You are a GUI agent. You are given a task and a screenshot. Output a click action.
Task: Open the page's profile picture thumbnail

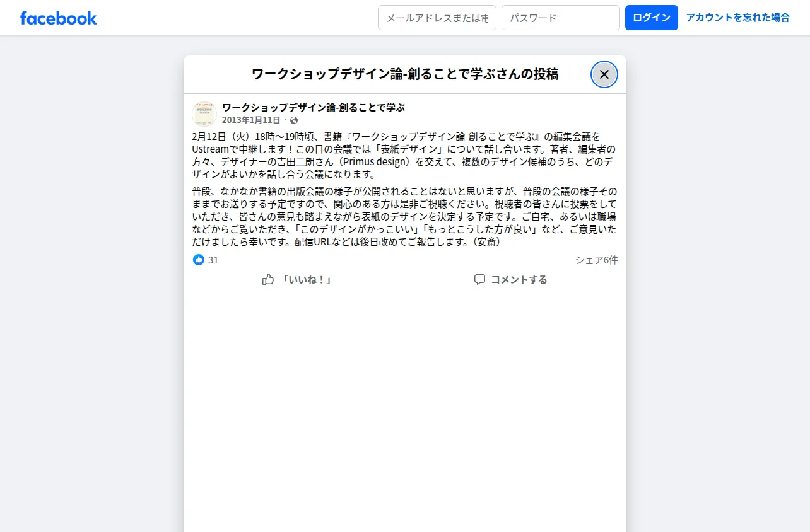tap(204, 113)
